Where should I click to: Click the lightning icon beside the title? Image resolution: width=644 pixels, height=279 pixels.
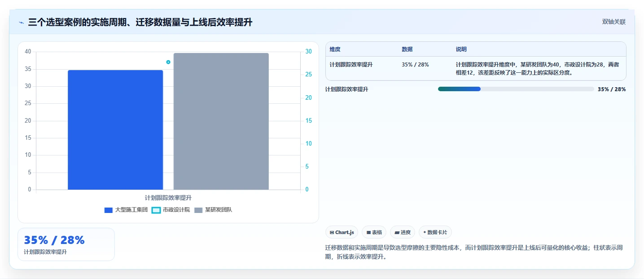pos(21,22)
